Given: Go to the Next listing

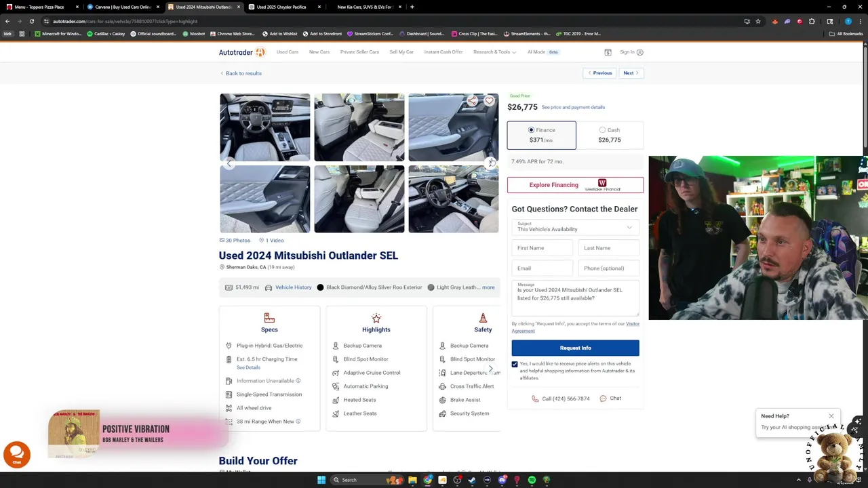Looking at the screenshot, I should 631,73.
